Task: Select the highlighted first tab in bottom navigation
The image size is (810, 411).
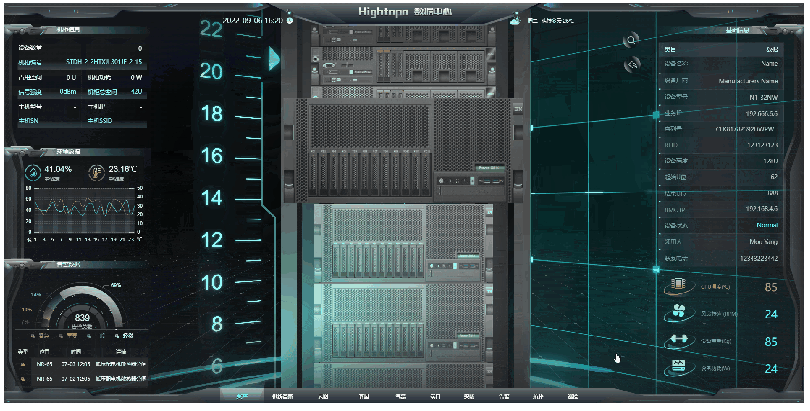Action: point(241,397)
